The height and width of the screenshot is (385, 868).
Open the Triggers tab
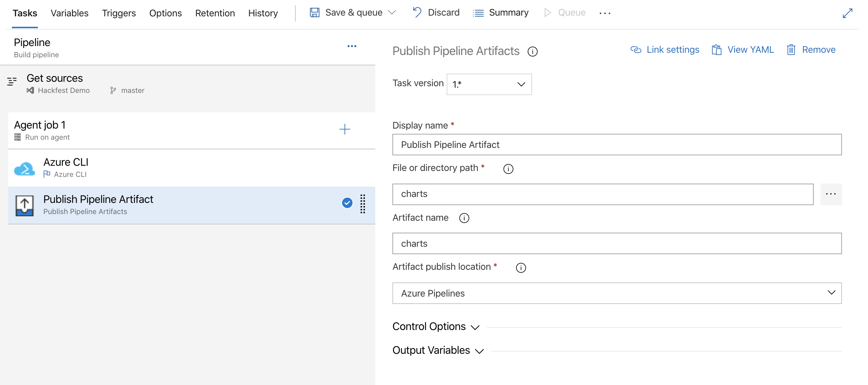tap(119, 13)
